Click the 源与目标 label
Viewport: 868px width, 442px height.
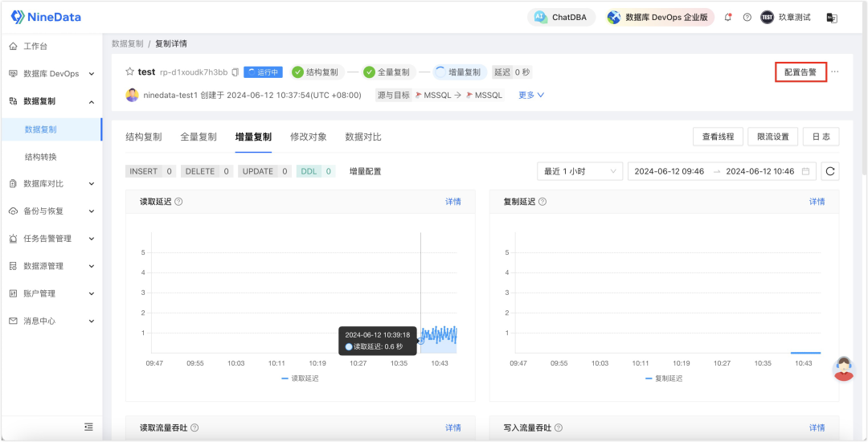click(x=394, y=95)
